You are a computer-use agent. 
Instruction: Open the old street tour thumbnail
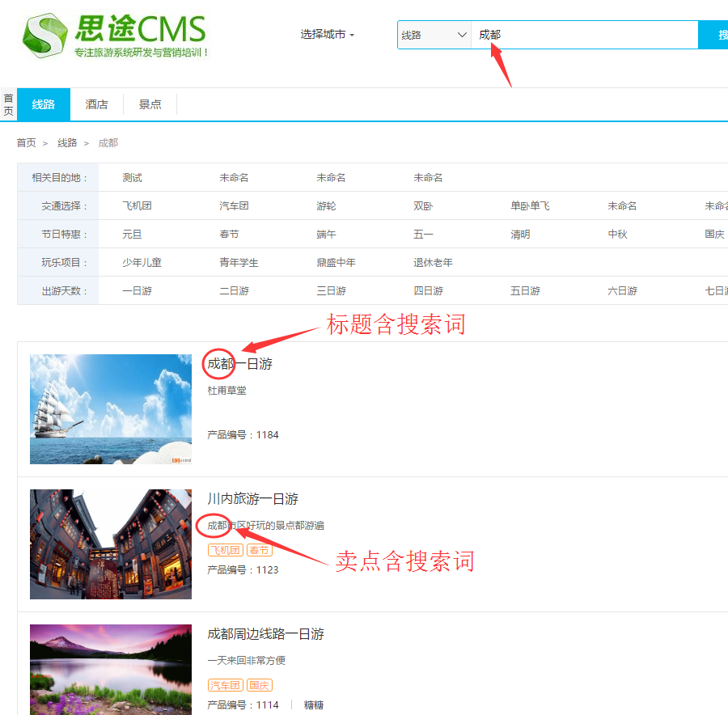tap(111, 544)
